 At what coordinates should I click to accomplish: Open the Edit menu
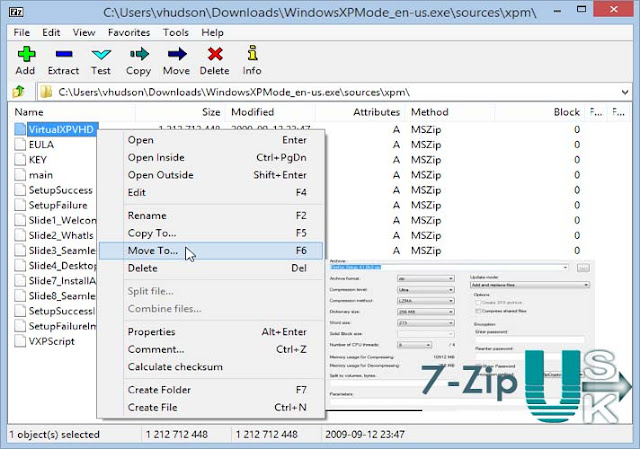coord(51,33)
